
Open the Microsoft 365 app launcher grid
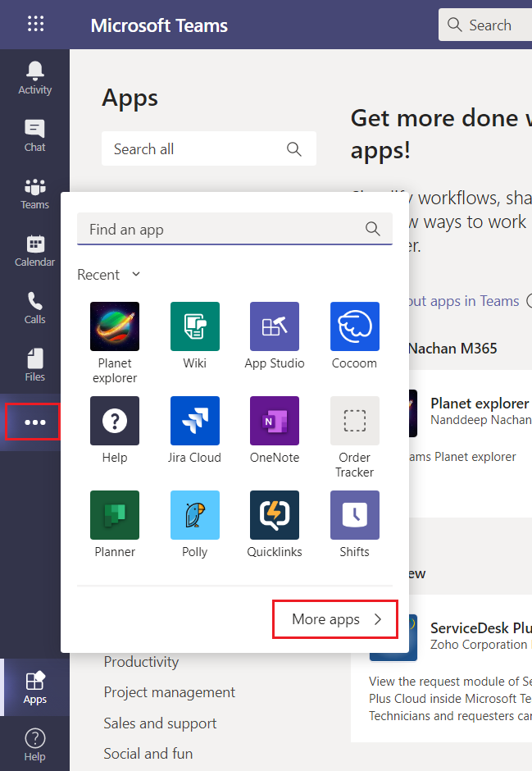click(x=35, y=25)
